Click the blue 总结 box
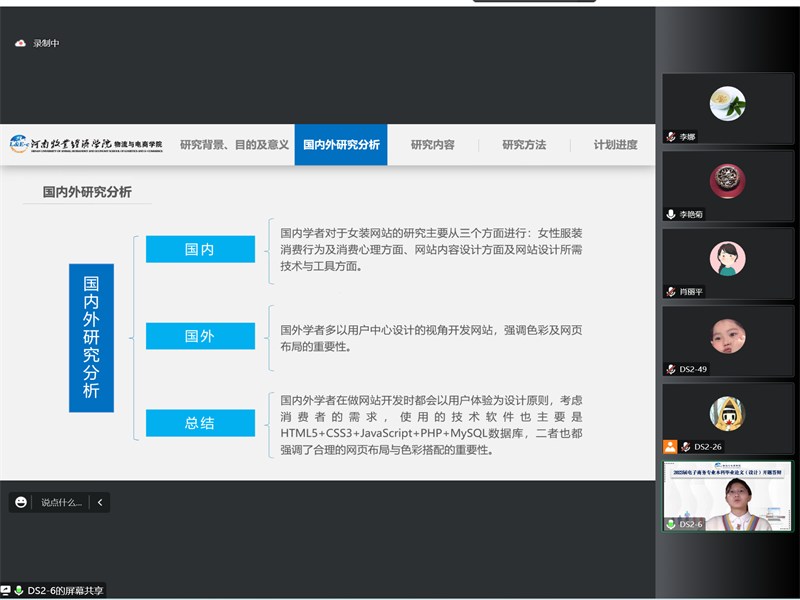 point(200,423)
